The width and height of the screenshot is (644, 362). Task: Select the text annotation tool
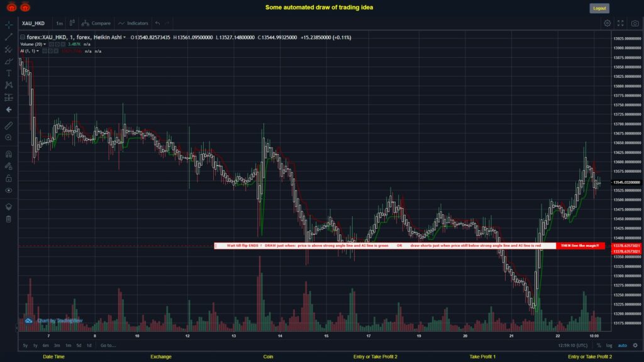point(9,73)
